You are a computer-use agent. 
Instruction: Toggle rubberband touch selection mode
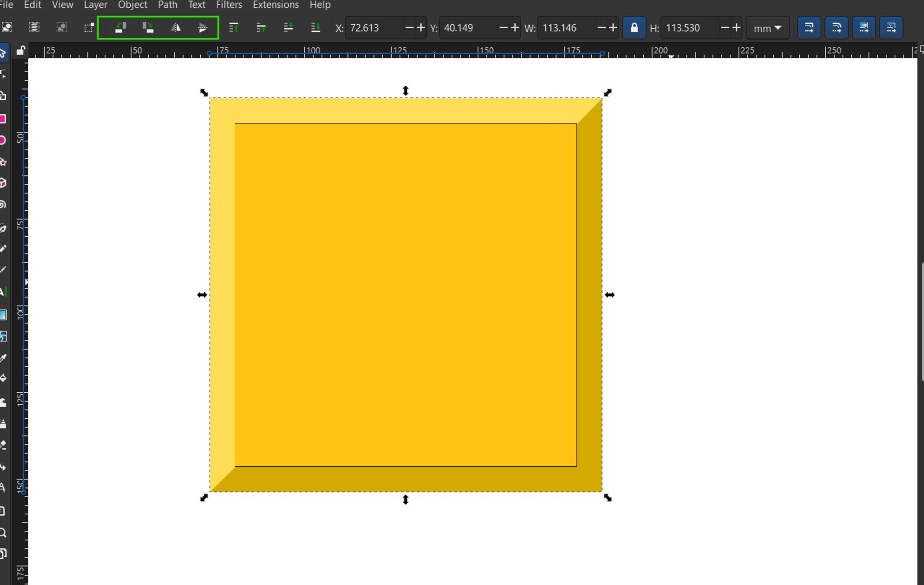(x=89, y=28)
